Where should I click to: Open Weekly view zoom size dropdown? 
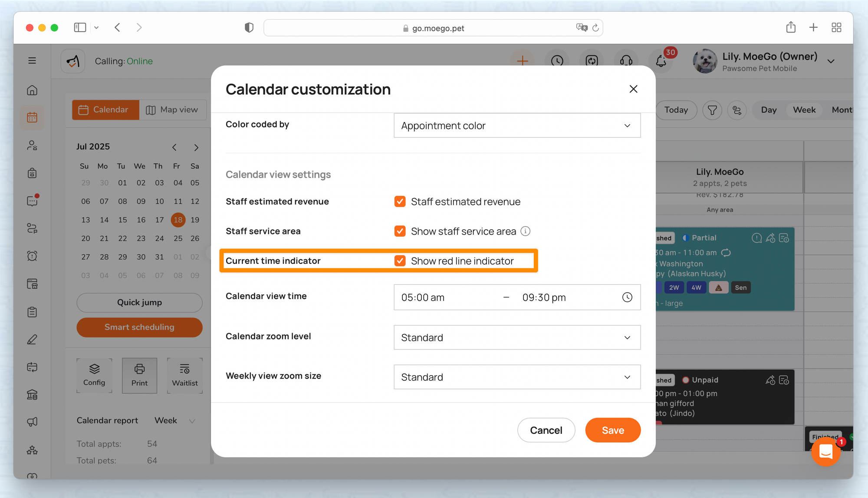(x=517, y=377)
